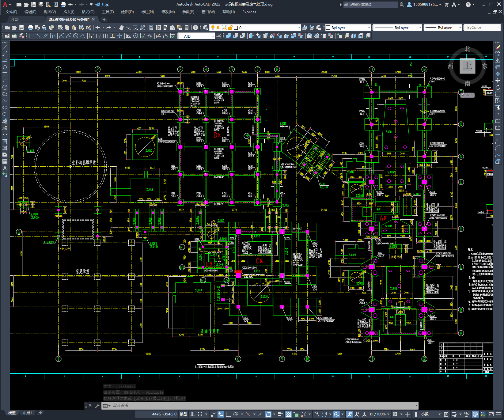This screenshot has height=420, width=504.
Task: Click the Pan hand tool icon
Action: [121, 28]
